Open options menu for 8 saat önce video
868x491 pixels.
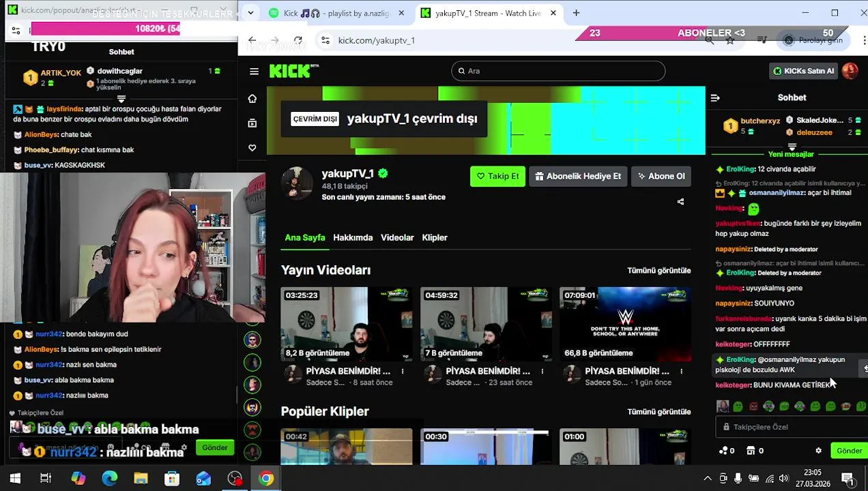tap(403, 372)
